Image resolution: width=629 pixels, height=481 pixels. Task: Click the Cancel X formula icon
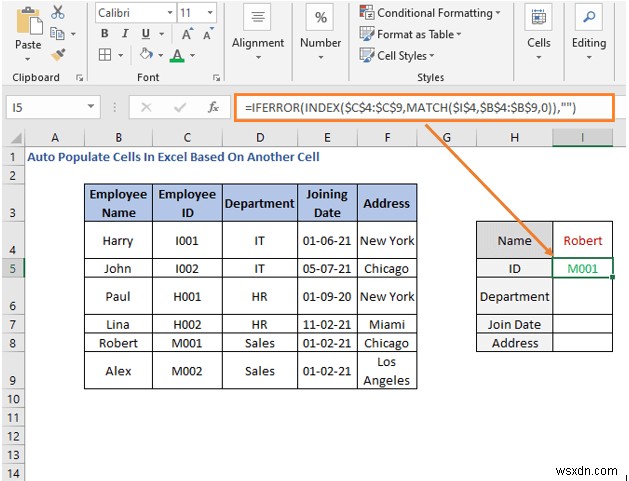pos(146,108)
